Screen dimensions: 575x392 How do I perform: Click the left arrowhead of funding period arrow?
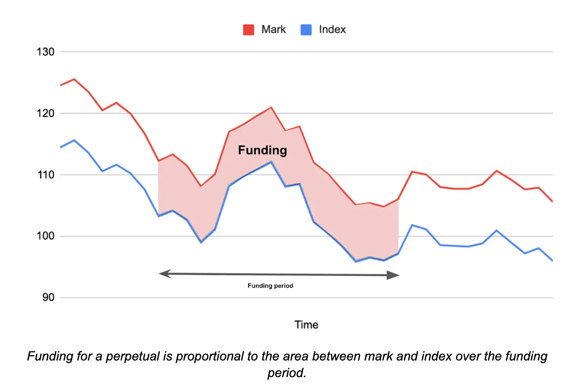(164, 274)
